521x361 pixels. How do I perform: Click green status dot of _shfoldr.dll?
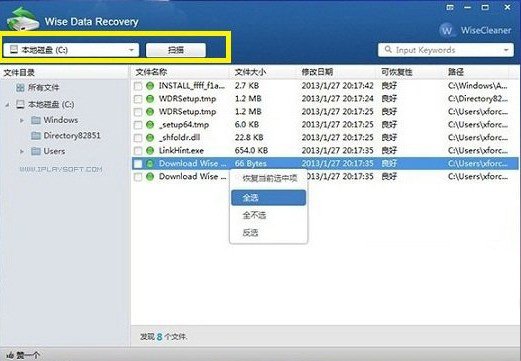click(150, 138)
